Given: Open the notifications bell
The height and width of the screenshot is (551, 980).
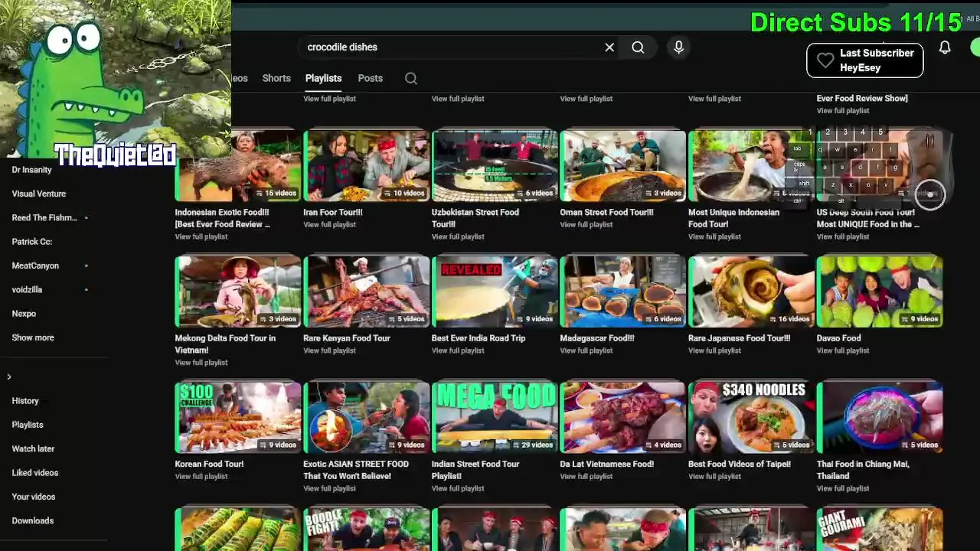Looking at the screenshot, I should [945, 47].
